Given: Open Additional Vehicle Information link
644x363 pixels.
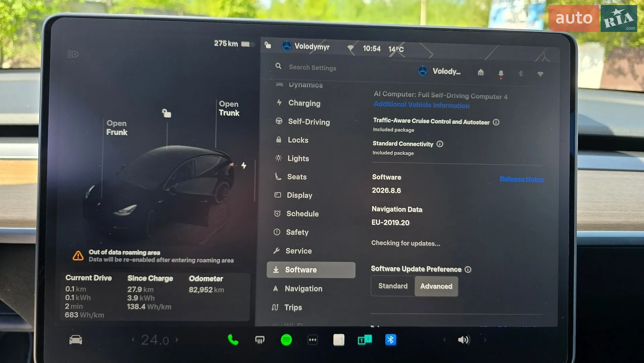Looking at the screenshot, I should [422, 105].
